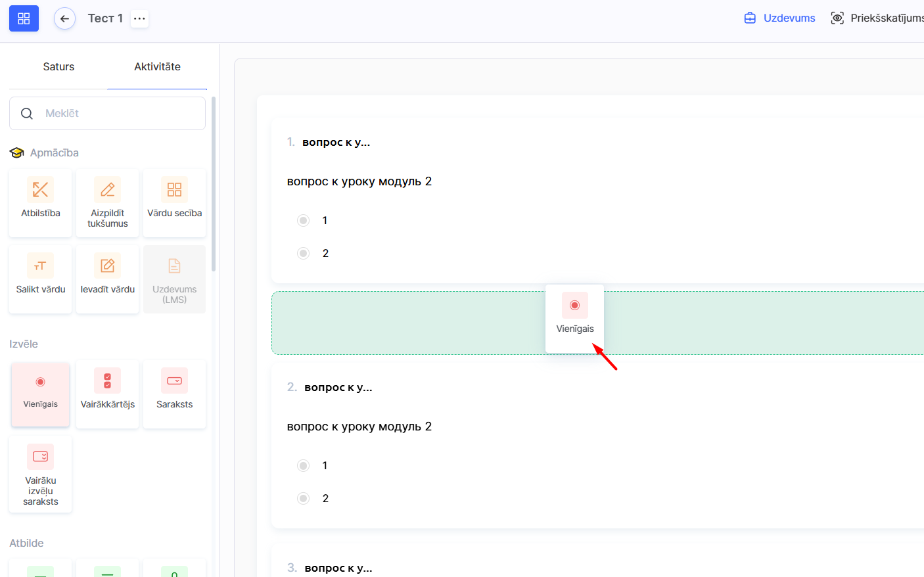924x577 pixels.
Task: Switch to the Aktivitāte tab
Action: [x=157, y=66]
